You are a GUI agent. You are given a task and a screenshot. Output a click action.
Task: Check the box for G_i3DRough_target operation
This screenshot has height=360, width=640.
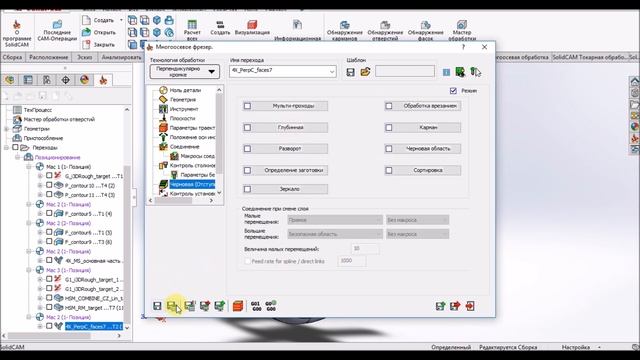tap(49, 176)
